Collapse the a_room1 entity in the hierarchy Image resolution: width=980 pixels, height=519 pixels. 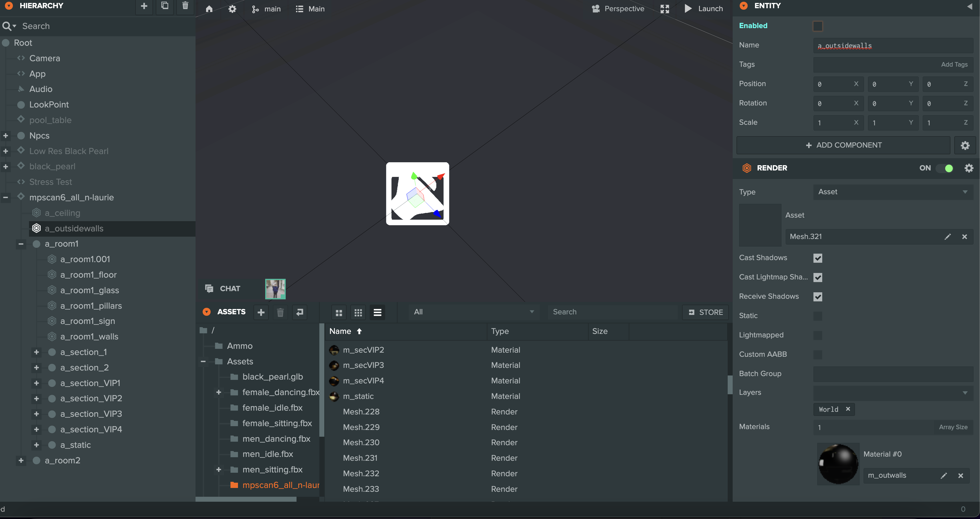[x=20, y=244]
